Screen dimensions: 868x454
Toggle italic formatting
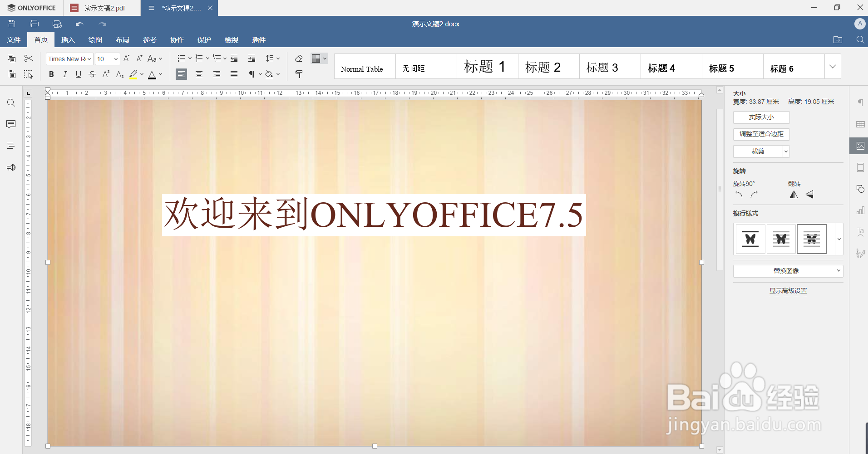coord(65,74)
